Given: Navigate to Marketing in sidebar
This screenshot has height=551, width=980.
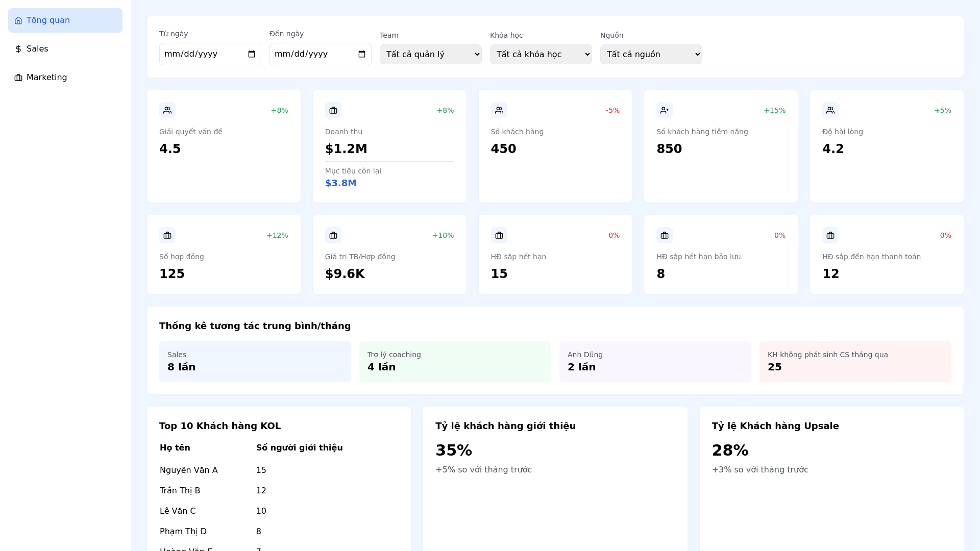Looking at the screenshot, I should (65, 78).
